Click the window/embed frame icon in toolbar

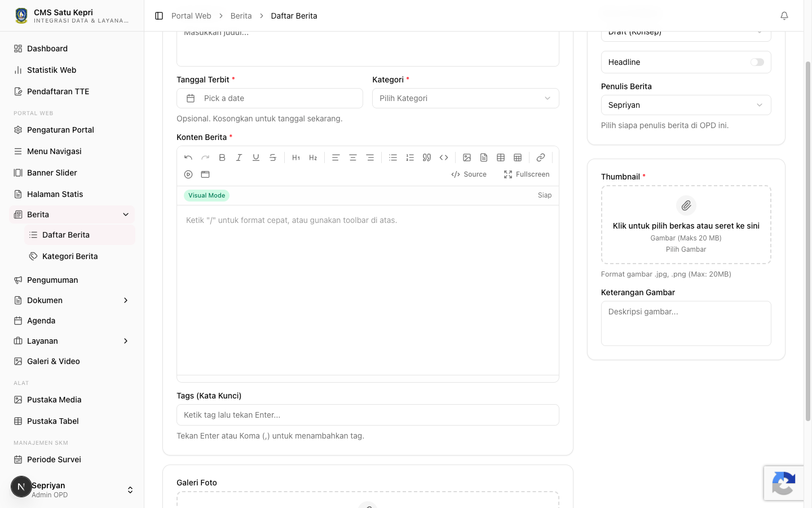[205, 174]
